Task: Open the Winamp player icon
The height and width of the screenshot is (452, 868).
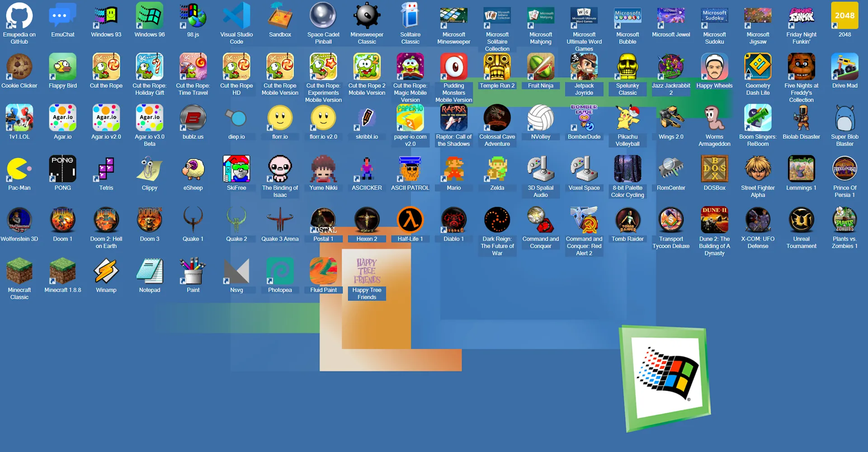Action: pos(106,271)
